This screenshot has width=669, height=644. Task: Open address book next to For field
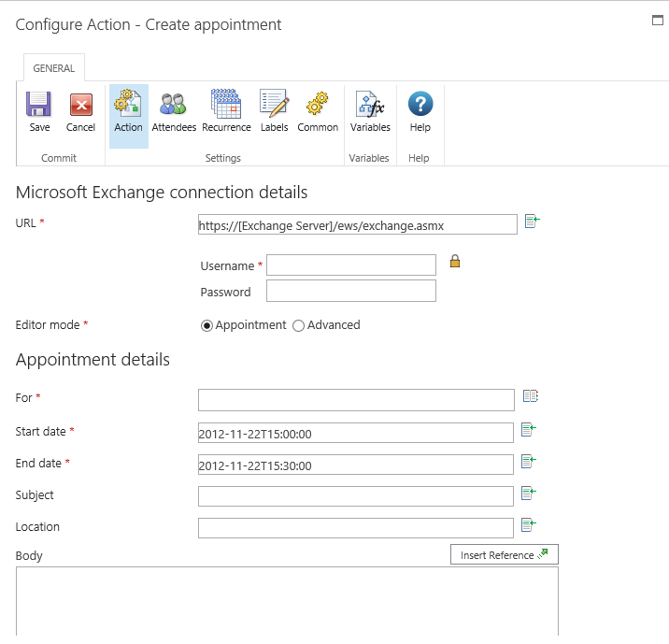pos(531,396)
